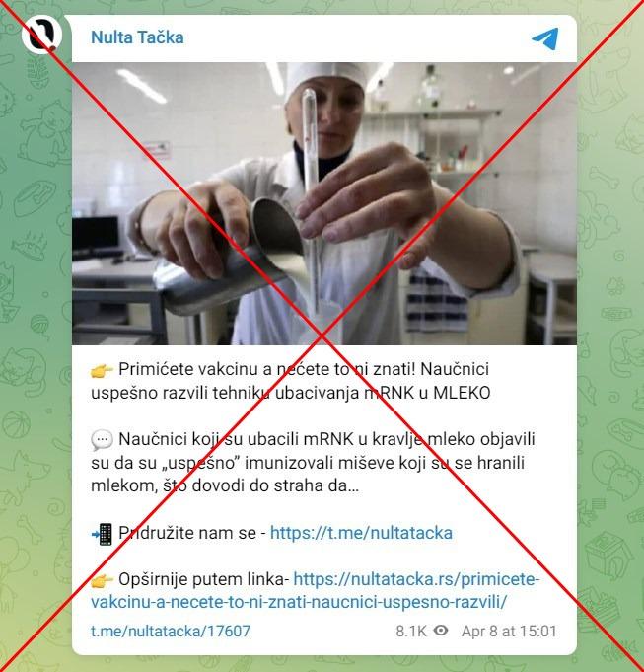This screenshot has height=672, width=644.
Task: Click the 8.1K view count
Action: [x=411, y=631]
